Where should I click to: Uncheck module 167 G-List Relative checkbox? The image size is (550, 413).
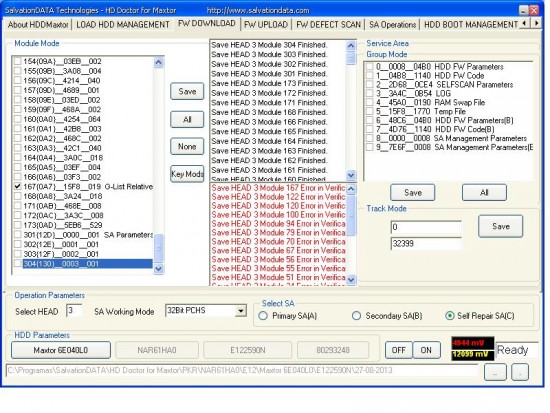point(18,186)
